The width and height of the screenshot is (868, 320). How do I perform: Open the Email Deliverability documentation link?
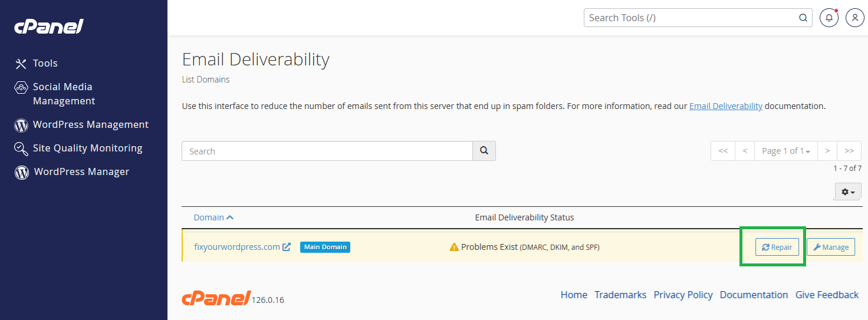pyautogui.click(x=726, y=106)
